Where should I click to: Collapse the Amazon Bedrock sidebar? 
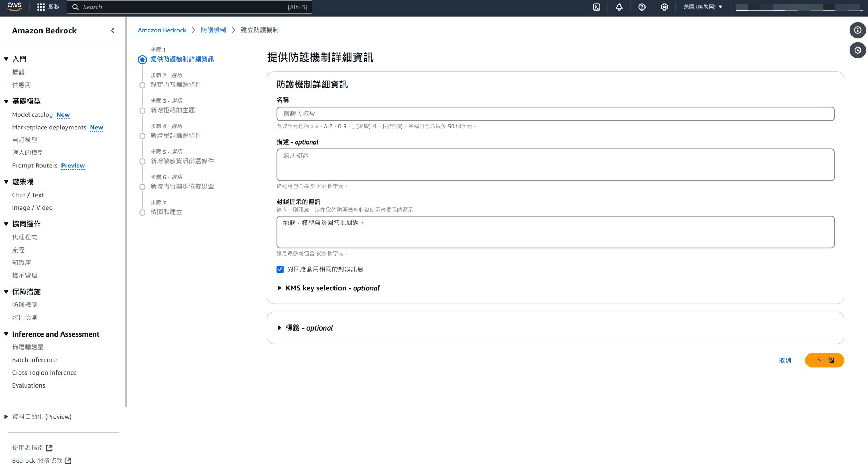(x=113, y=31)
